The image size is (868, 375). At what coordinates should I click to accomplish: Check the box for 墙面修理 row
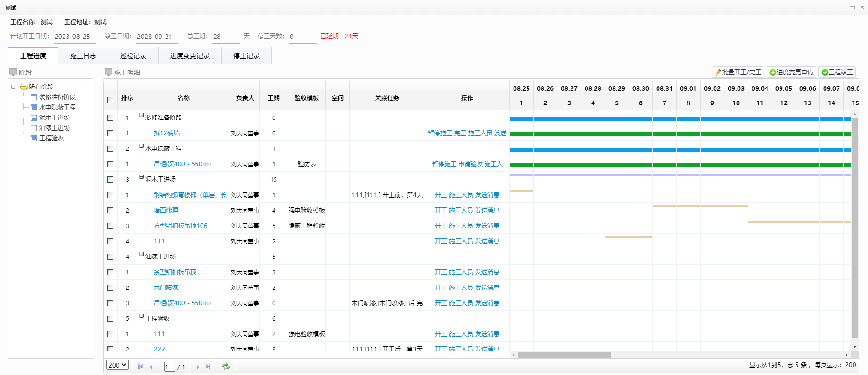point(110,210)
